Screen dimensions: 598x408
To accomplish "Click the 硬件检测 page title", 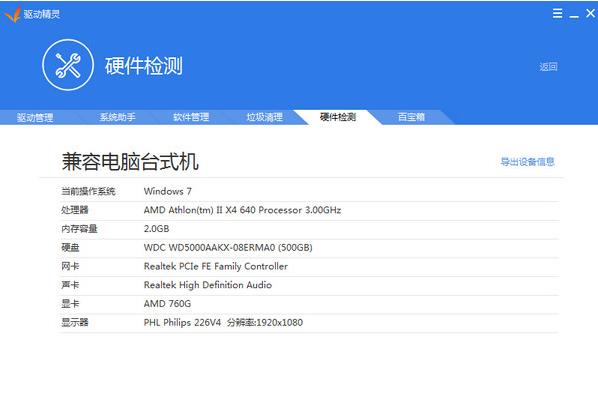I will click(x=144, y=66).
